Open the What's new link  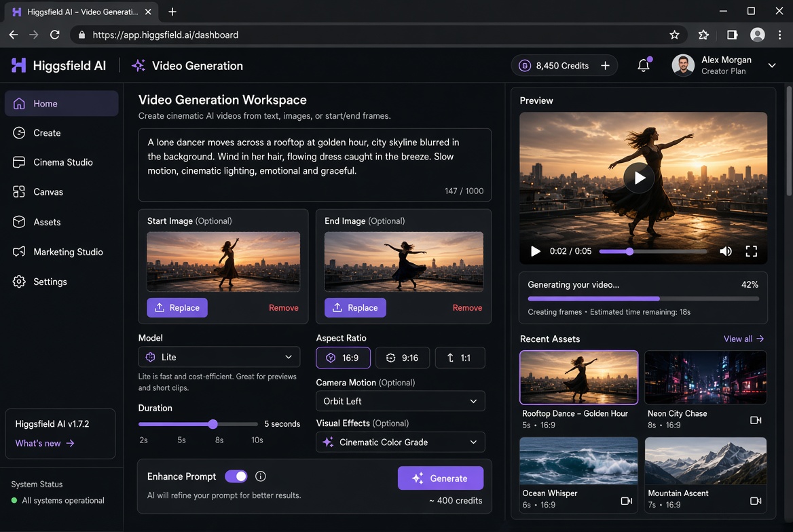[45, 443]
